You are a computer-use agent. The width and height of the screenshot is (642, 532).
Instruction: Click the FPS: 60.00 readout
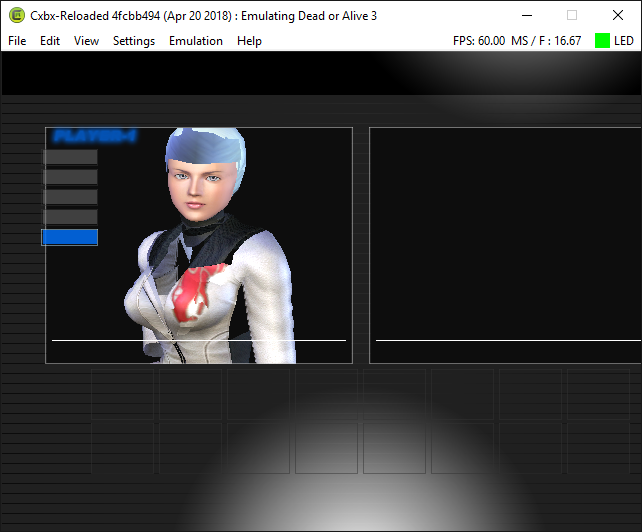(x=479, y=41)
